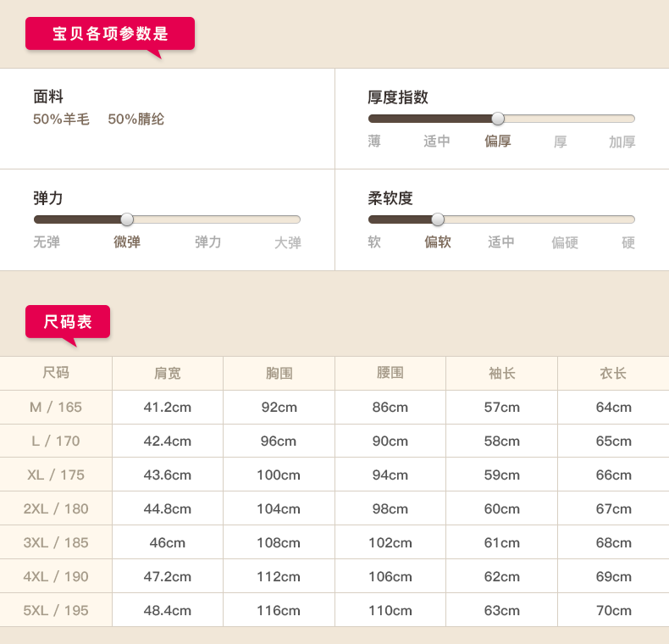This screenshot has width=669, height=644.
Task: Click the 宝贝各项参数是 banner
Action: pyautogui.click(x=110, y=34)
